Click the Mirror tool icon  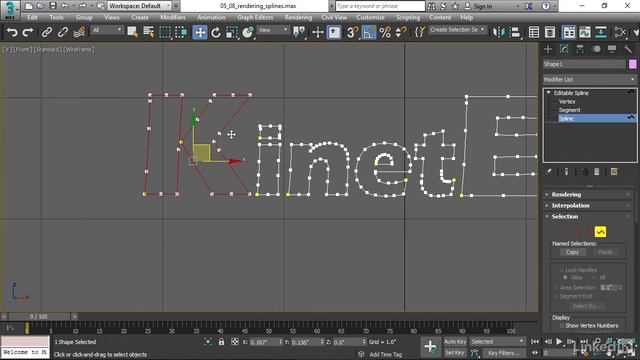tap(499, 32)
